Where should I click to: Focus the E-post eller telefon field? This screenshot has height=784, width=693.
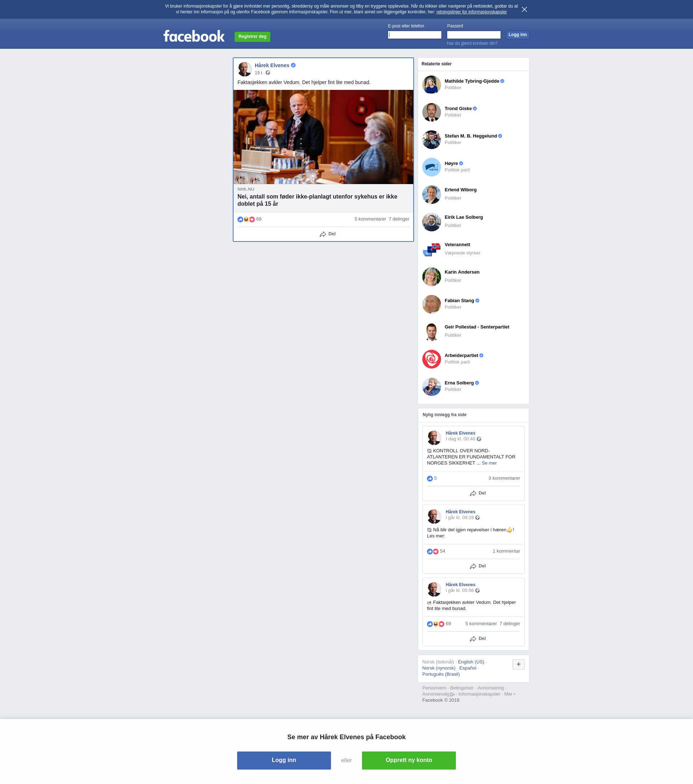pos(415,35)
